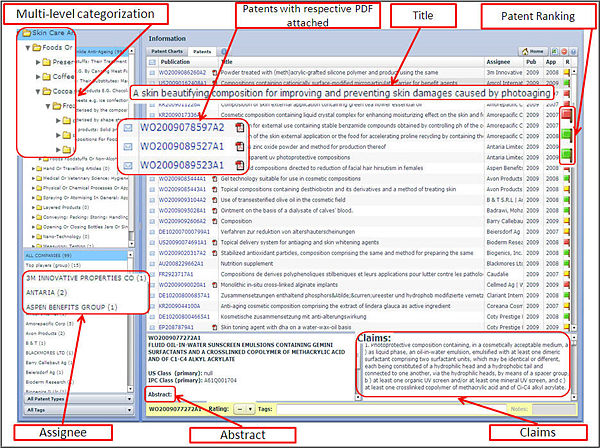
Task: Click Use of transesterified olive oil title
Action: tap(283, 200)
